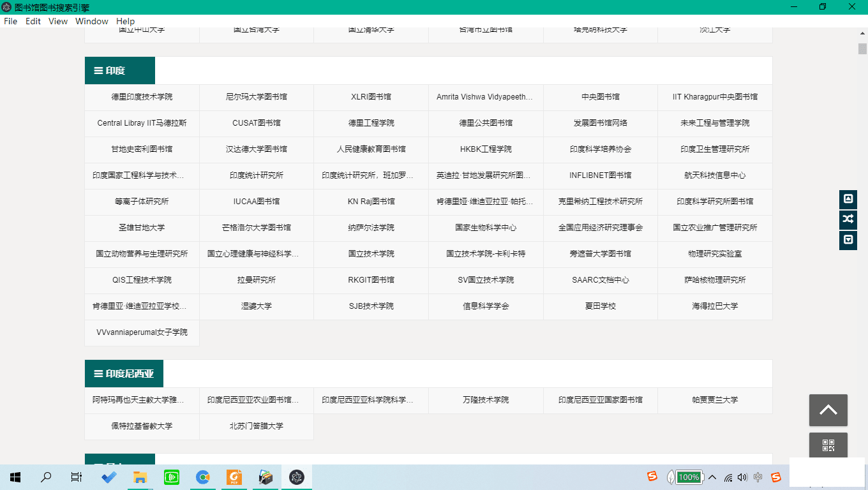Open the View menu
Image resolution: width=868 pixels, height=490 pixels.
pyautogui.click(x=57, y=21)
